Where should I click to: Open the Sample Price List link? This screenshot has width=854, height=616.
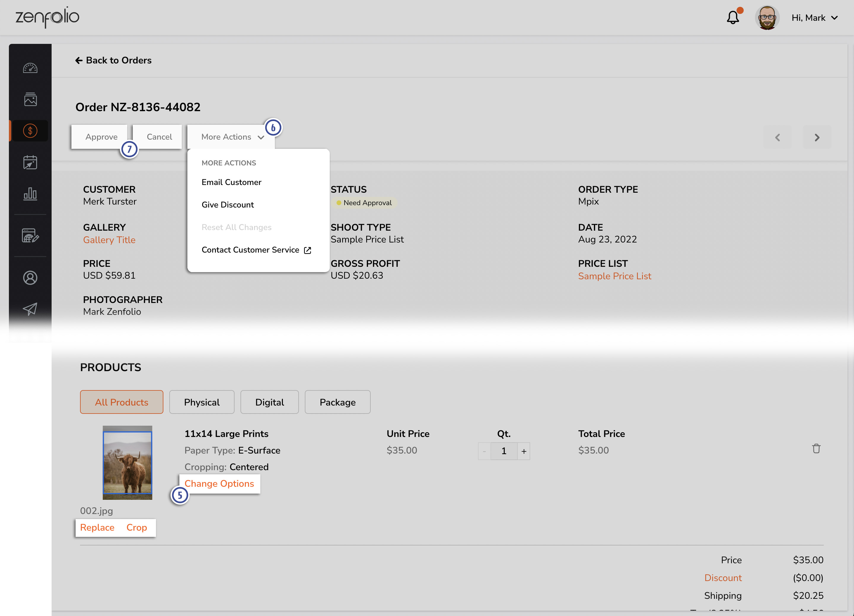pos(614,276)
